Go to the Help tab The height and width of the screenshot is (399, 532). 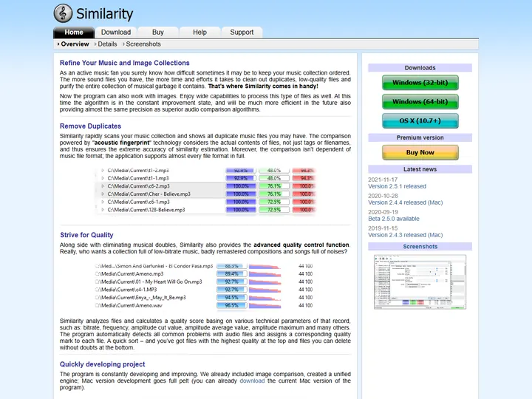[x=199, y=33]
